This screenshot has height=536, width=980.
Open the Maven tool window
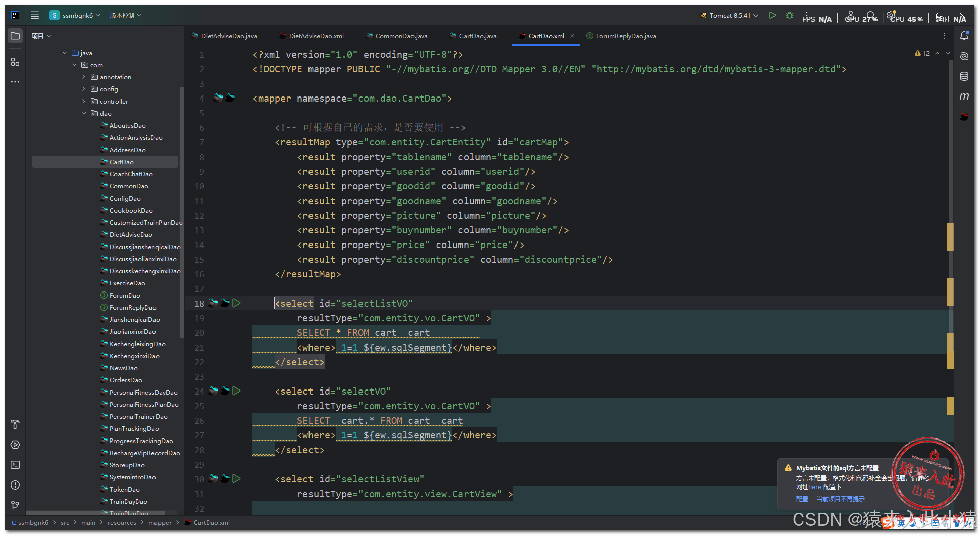point(964,96)
